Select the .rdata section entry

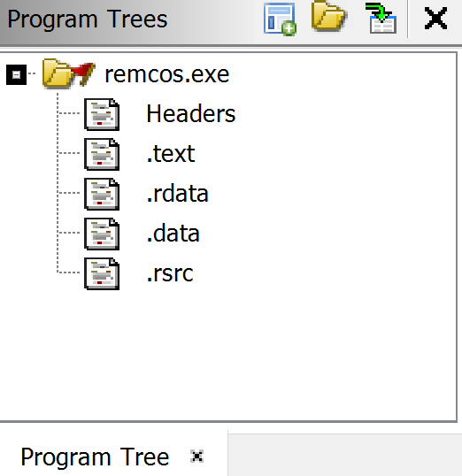[x=177, y=194]
